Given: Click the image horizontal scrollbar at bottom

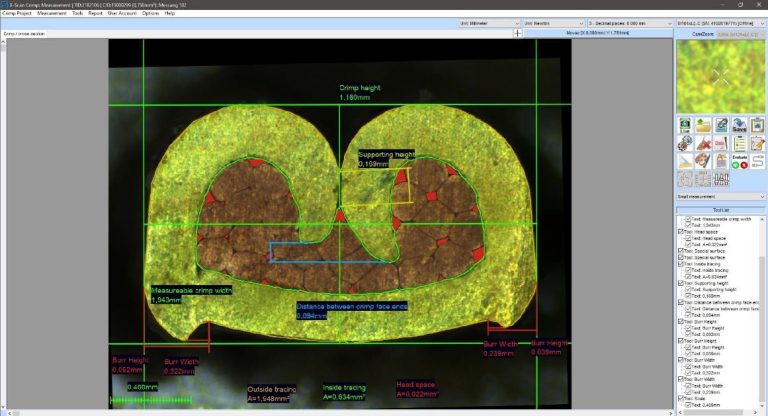Looking at the screenshot, I should [340, 413].
